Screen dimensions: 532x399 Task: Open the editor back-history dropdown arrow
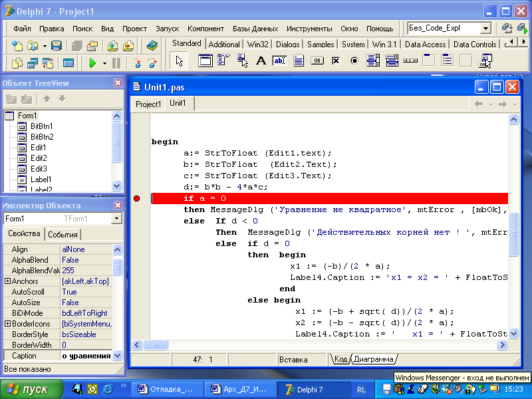[x=491, y=104]
